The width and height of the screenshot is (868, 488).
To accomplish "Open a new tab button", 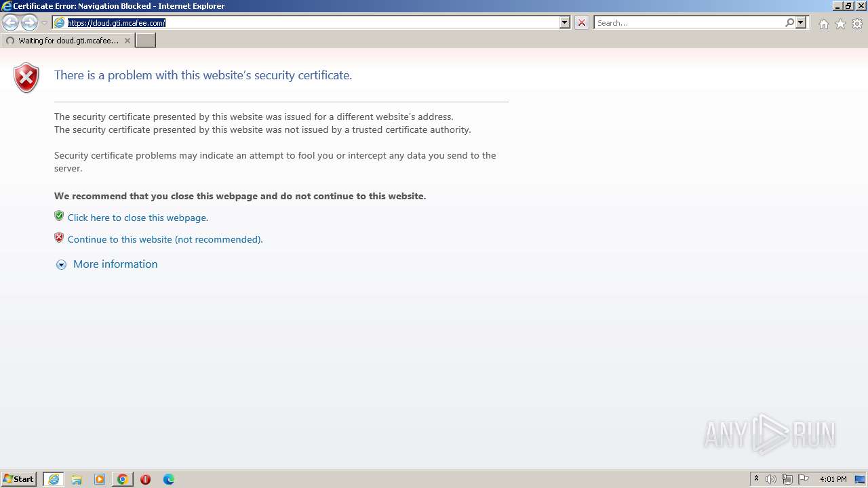I will tap(146, 41).
